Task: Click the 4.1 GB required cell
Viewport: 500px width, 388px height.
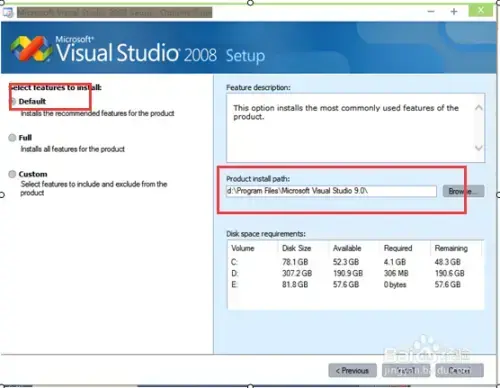Action: tap(395, 262)
